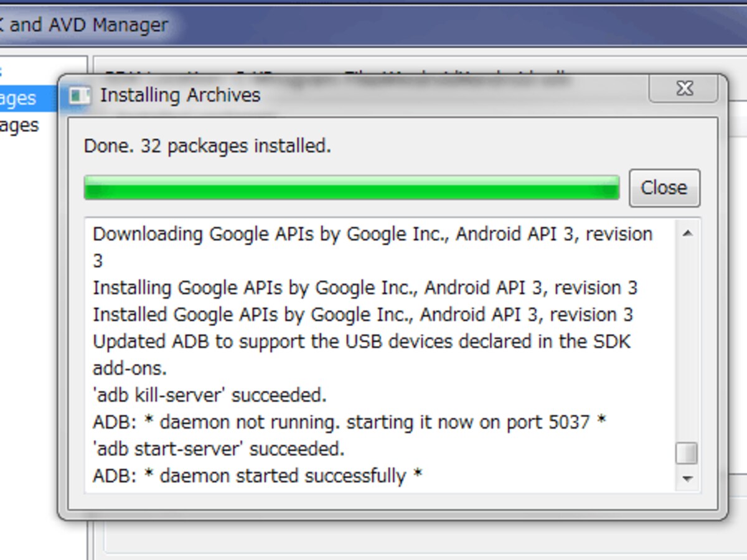Viewport: 747px width, 560px height.
Task: Click the Installing Archives title text
Action: click(x=180, y=95)
